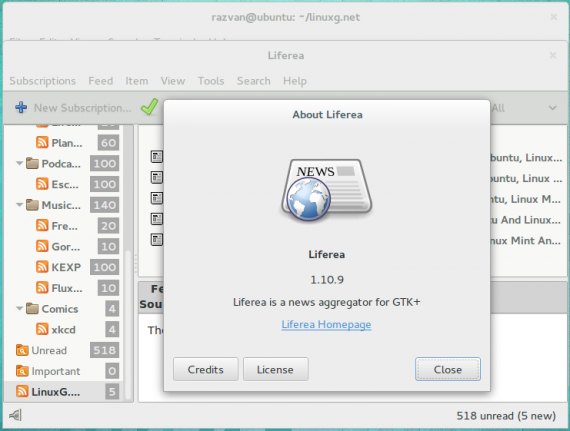570x431 pixels.
Task: Click LinuxG.... feed count 5
Action: [x=112, y=392]
